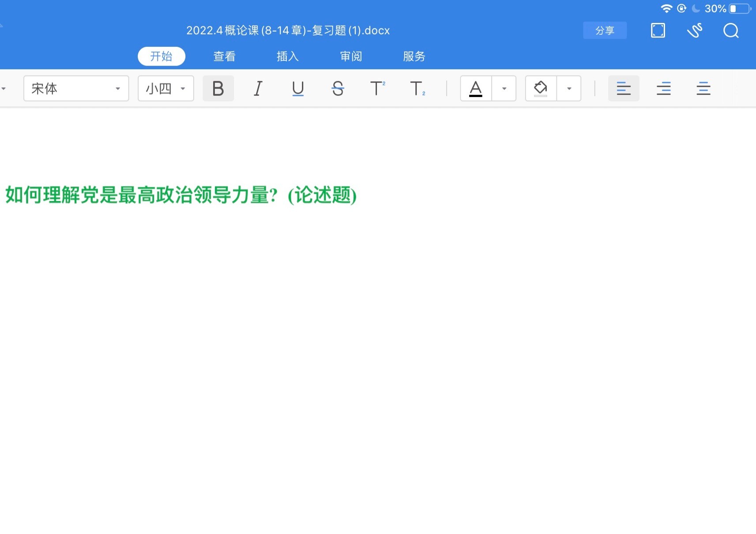Viewport: 756px width, 534px height.
Task: Switch to the 插入 tab
Action: [288, 56]
